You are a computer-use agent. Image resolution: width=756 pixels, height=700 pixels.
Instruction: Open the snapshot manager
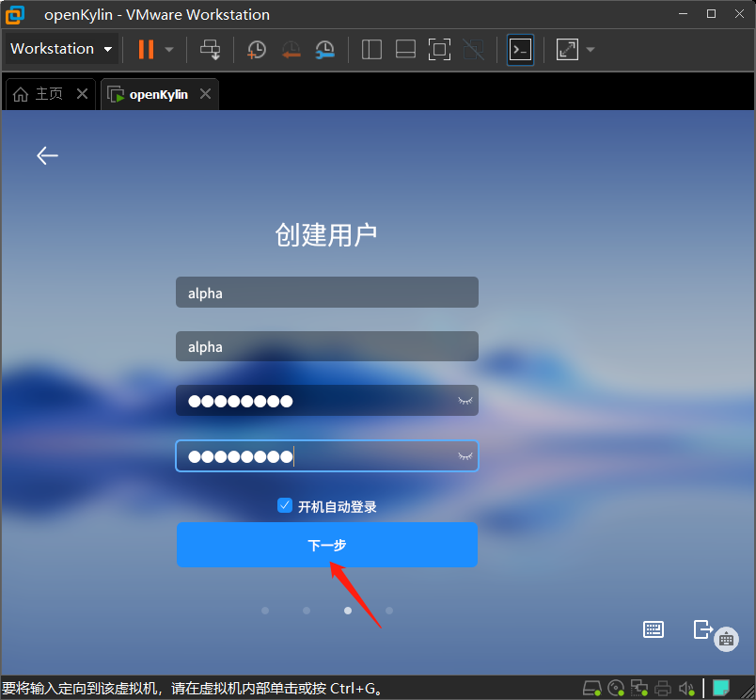pyautogui.click(x=325, y=49)
